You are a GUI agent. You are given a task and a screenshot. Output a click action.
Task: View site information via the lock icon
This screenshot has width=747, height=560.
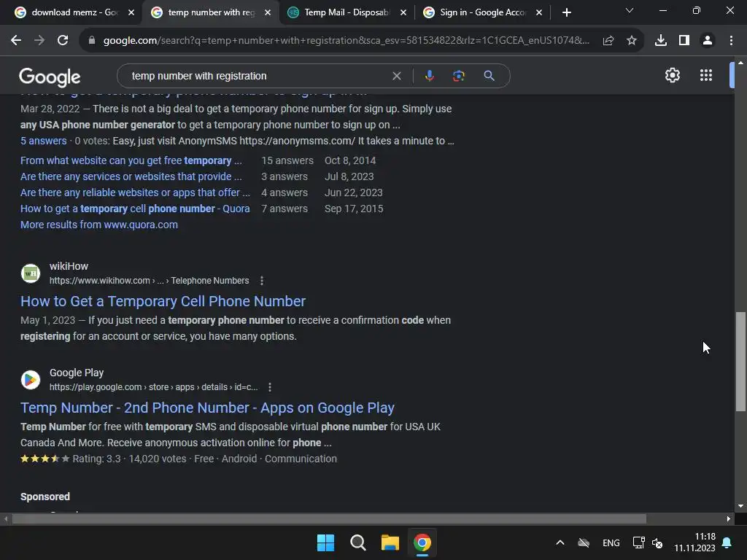92,41
